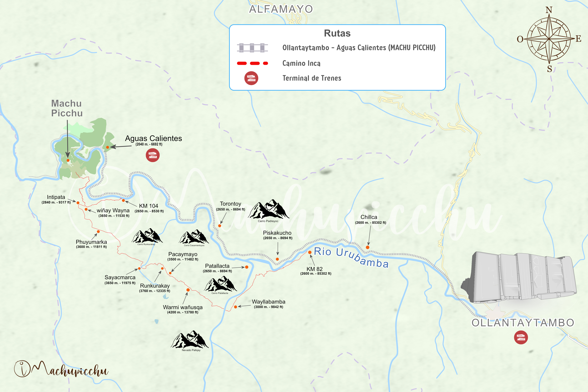Click the orange dot for wiñay Wayna
Viewport: 588px width, 392px height.
point(86,209)
